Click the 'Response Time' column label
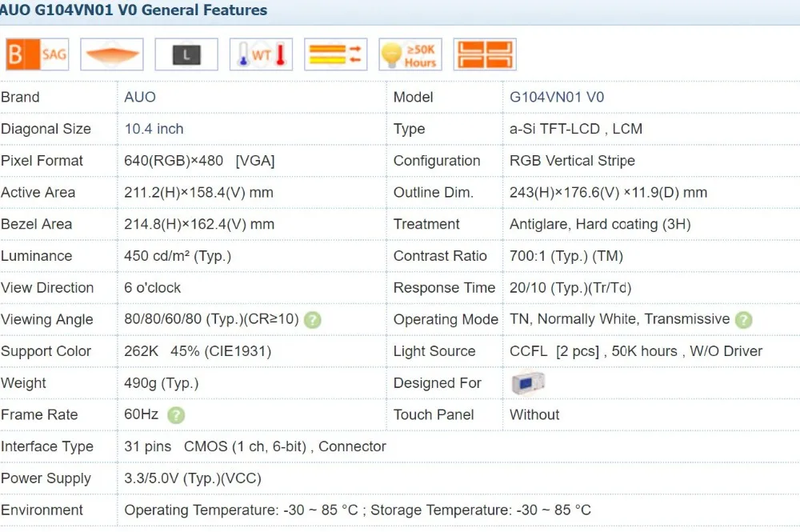This screenshot has height=532, width=800. point(444,288)
